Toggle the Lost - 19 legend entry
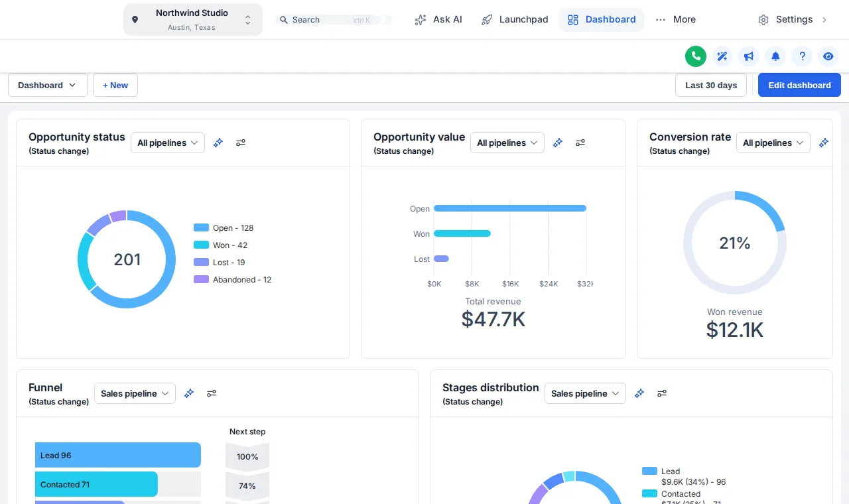 click(x=220, y=263)
